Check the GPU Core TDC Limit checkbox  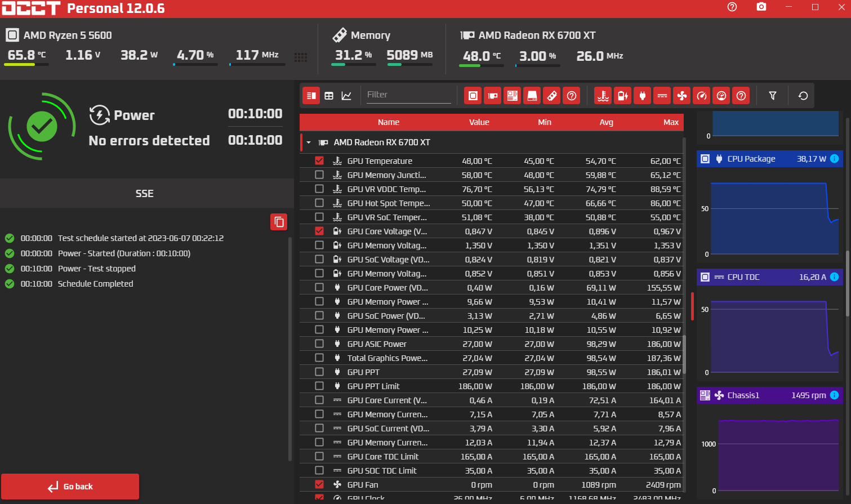click(x=319, y=456)
